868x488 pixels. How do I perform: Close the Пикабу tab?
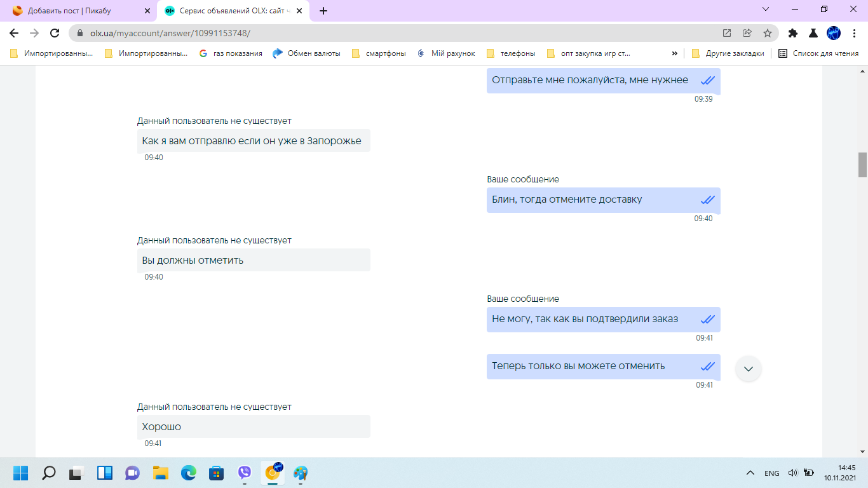click(x=147, y=11)
